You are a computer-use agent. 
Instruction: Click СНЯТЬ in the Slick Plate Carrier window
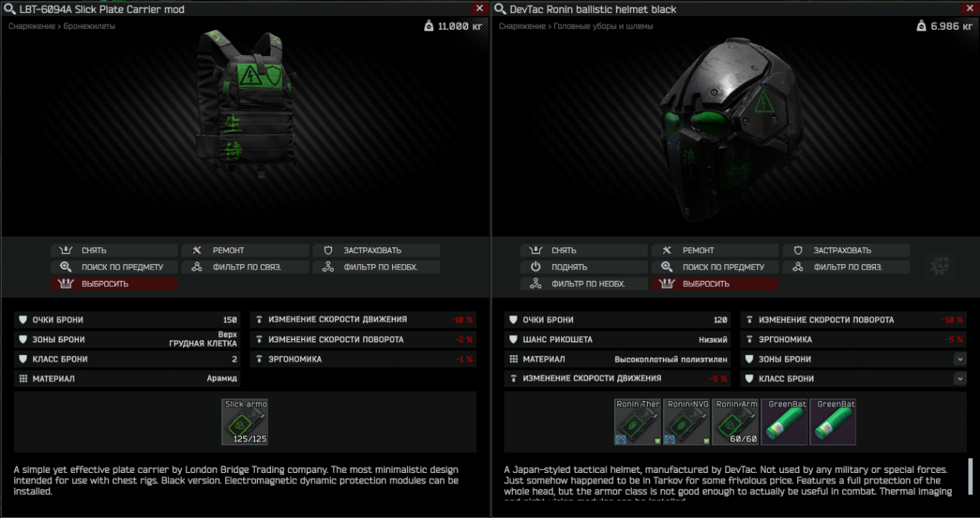coord(113,250)
